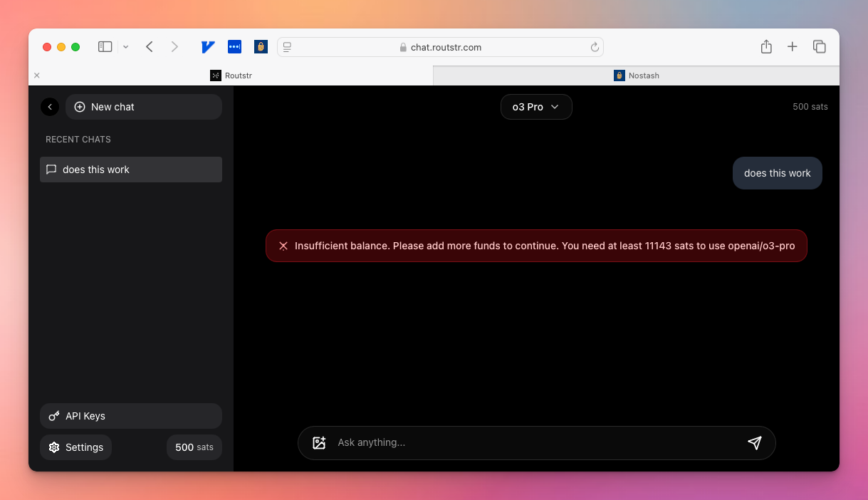Click the blue password dots extension icon
The width and height of the screenshot is (868, 500).
tap(234, 47)
